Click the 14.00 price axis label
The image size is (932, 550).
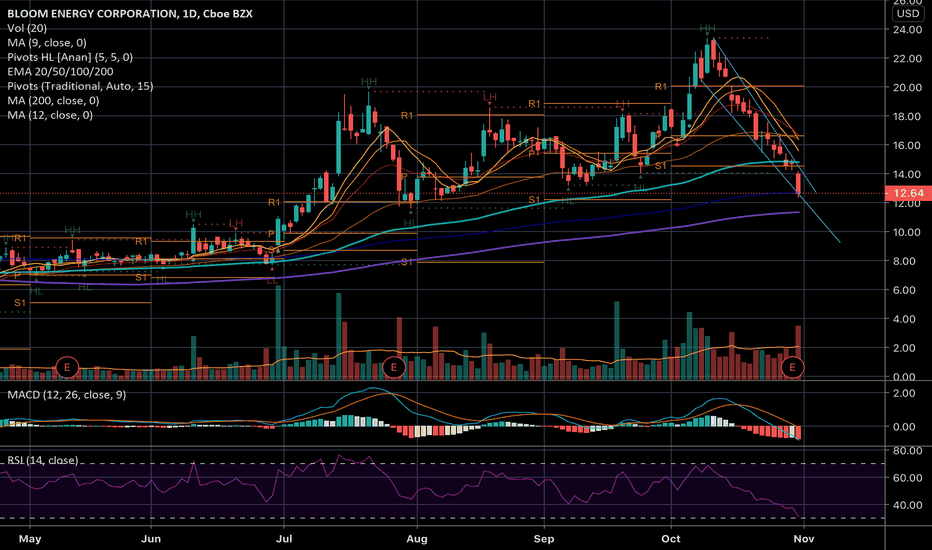(x=908, y=174)
